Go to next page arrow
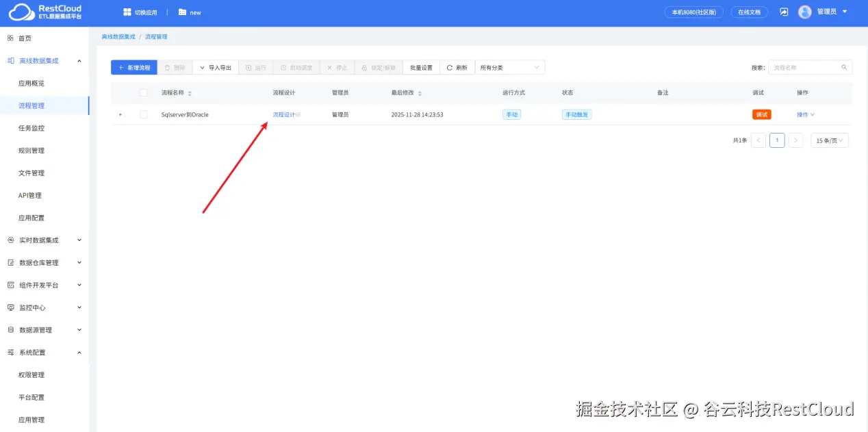Viewport: 868px width, 432px height. (x=795, y=140)
